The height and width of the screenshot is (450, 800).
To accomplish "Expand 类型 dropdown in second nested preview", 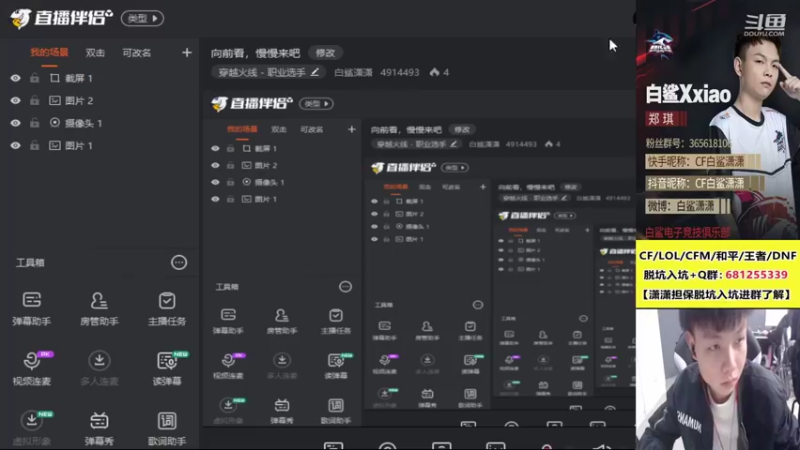I will click(455, 167).
